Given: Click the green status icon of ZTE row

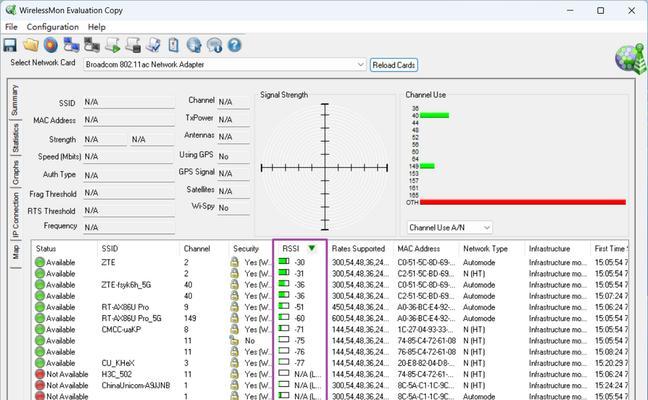Looking at the screenshot, I should tap(40, 262).
